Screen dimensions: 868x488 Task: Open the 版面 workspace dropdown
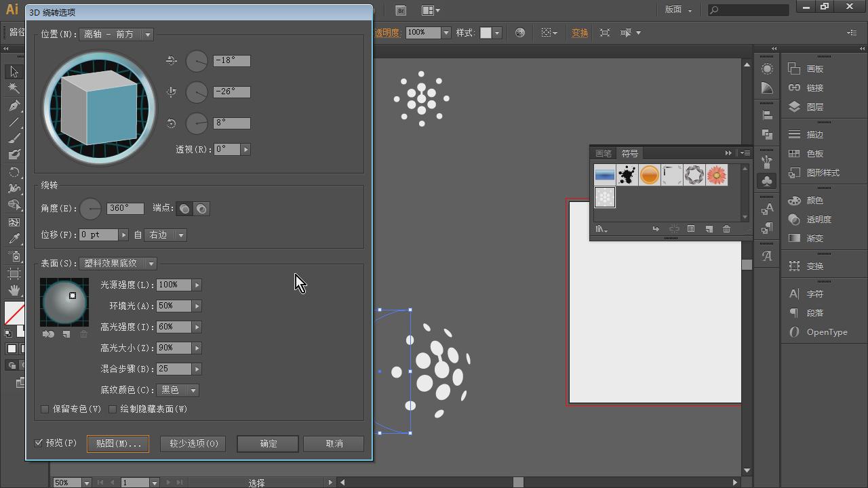(678, 9)
